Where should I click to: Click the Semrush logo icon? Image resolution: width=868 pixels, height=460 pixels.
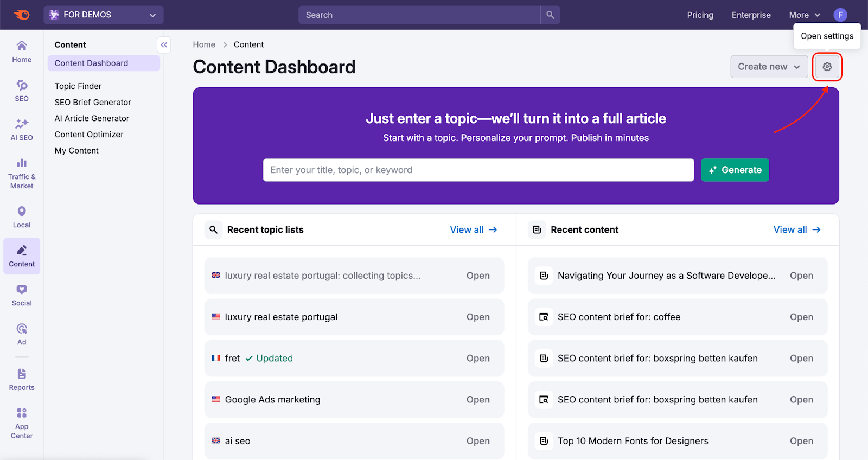pos(22,15)
